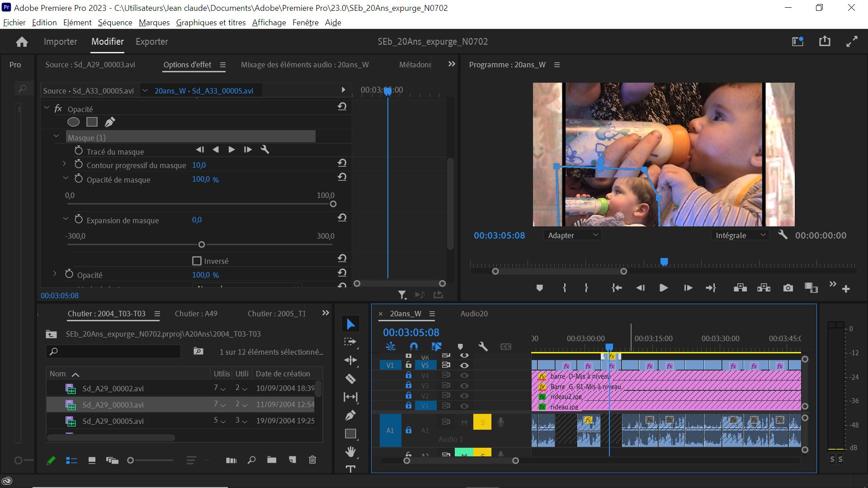Viewport: 868px width, 488px height.
Task: Open the workspaces icon in header
Action: point(797,42)
